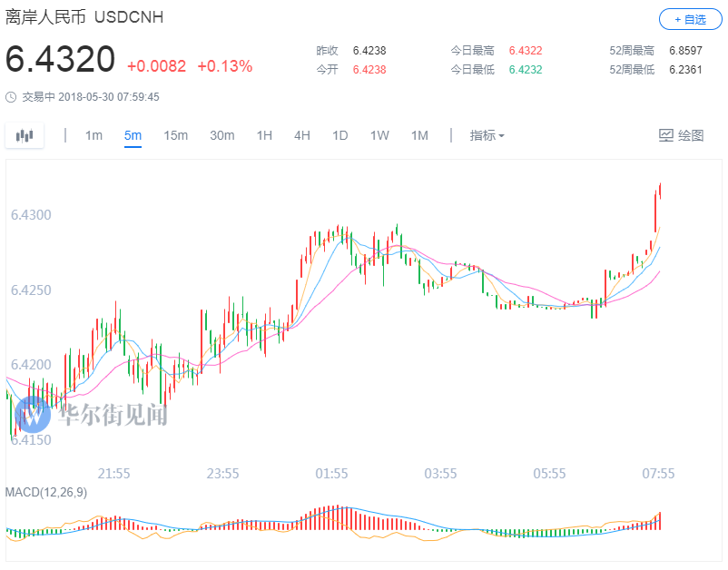Add to watchlist with 自选 button
This screenshot has width=728, height=570.
690,18
